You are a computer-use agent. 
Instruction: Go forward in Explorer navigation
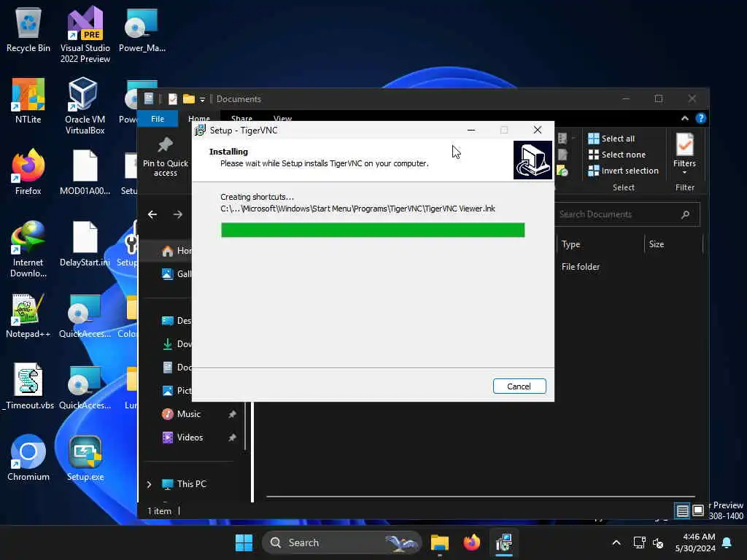[178, 215]
